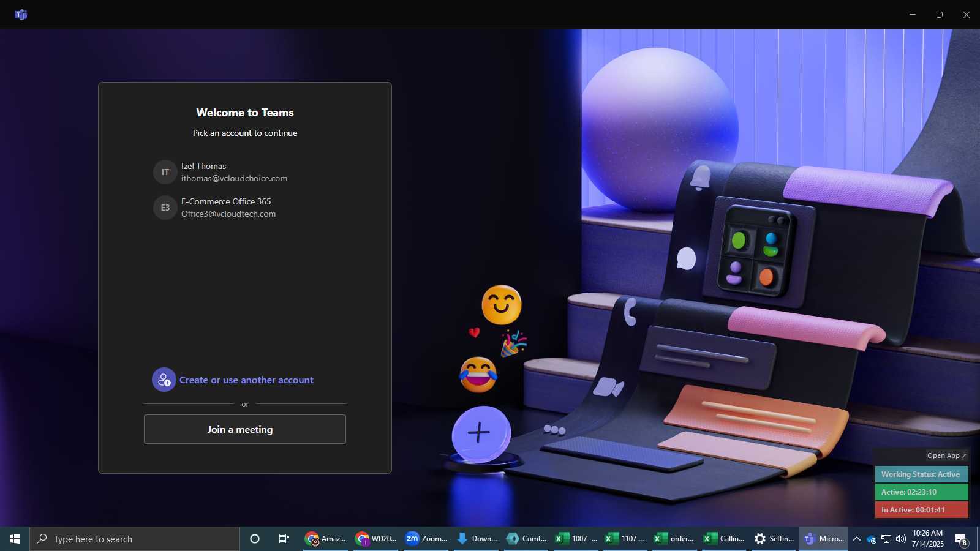
Task: Click the volume speaker tray icon
Action: click(x=901, y=539)
